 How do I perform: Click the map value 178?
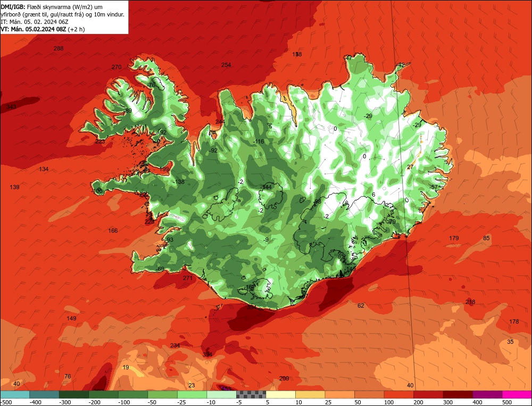coord(514,322)
